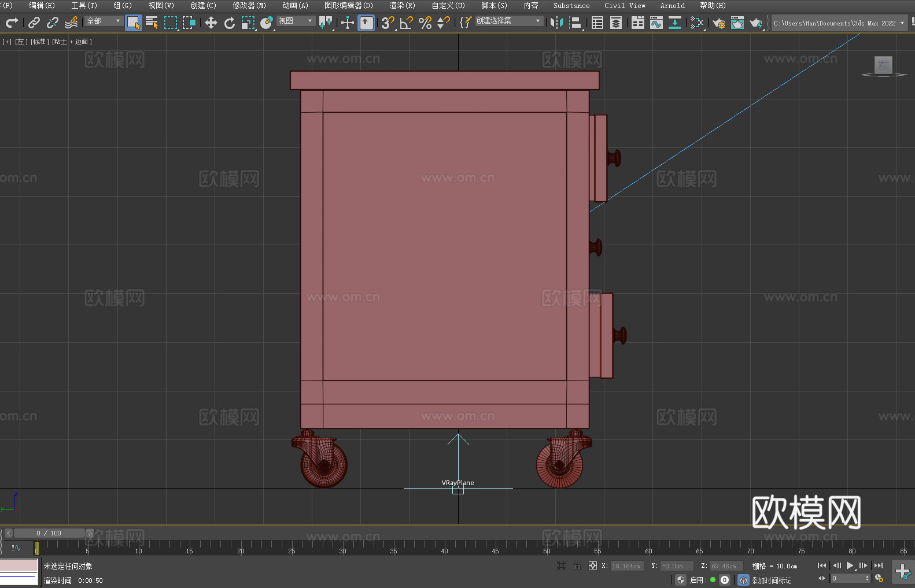The image size is (915, 588).
Task: Open the Layer Explorer icon
Action: tap(616, 23)
